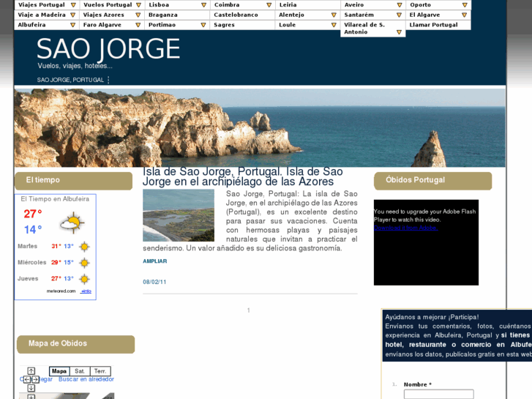This screenshot has height=399, width=532.
Task: Pan the map up with arrow button
Action: (31, 371)
